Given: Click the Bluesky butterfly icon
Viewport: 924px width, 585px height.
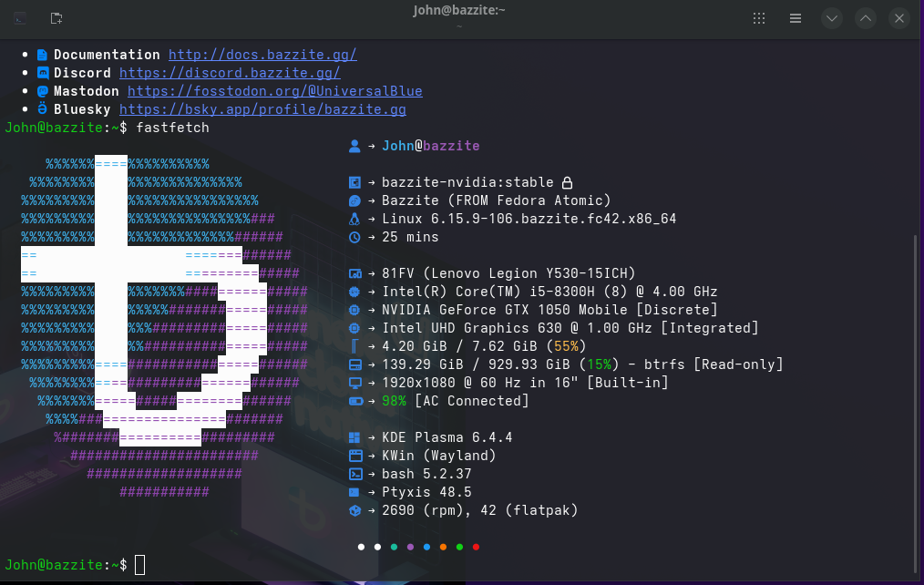Looking at the screenshot, I should [x=42, y=108].
